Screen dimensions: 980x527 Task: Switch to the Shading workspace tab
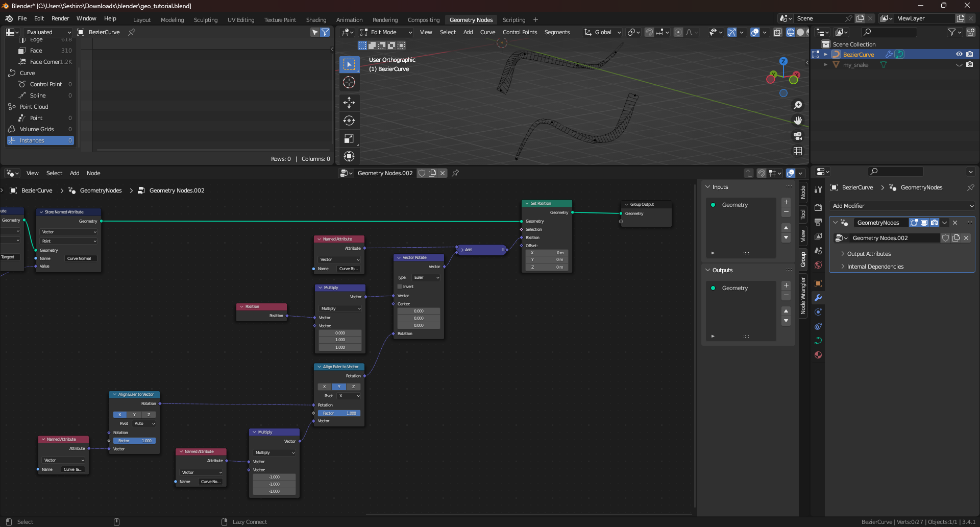(316, 20)
